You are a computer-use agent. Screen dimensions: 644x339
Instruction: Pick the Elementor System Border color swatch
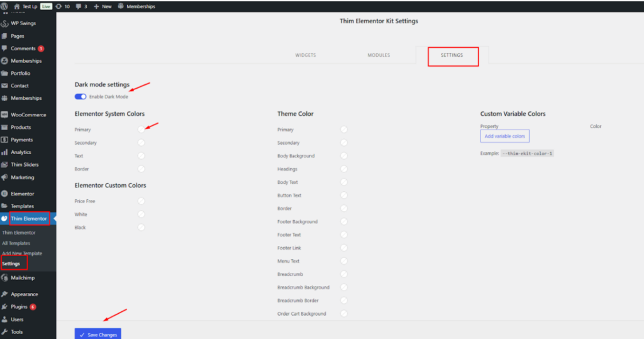point(142,169)
